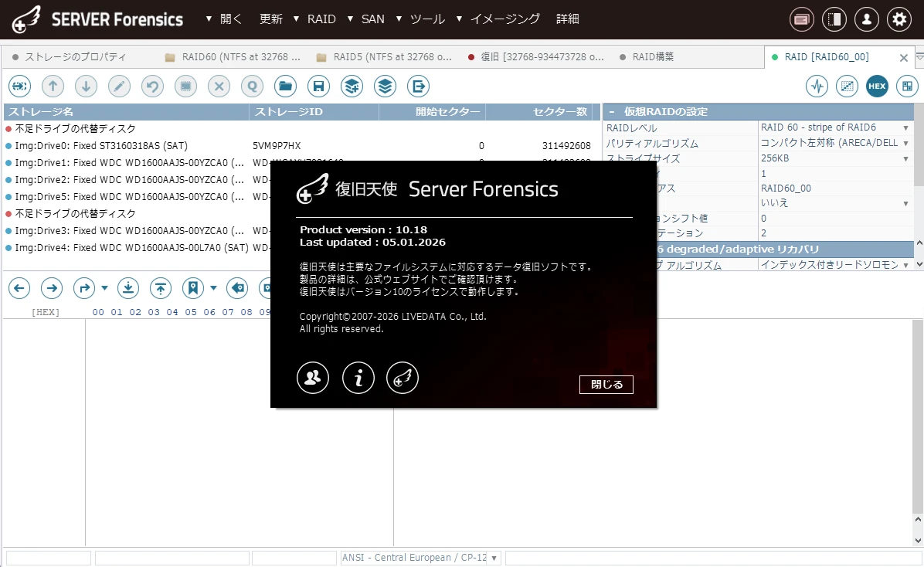924x567 pixels.
Task: Click the layers with plus icon
Action: click(352, 87)
